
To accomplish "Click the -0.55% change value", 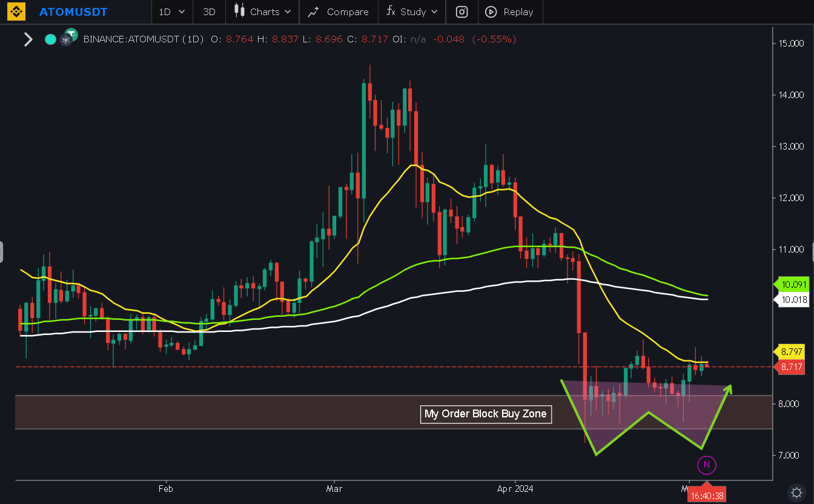I will pos(494,39).
